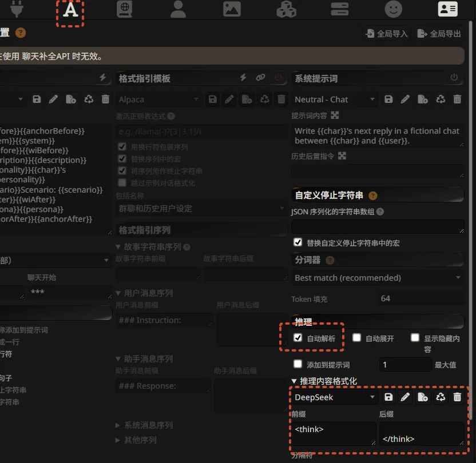Disable 自动解析 reasoning checkbox

[x=298, y=338]
